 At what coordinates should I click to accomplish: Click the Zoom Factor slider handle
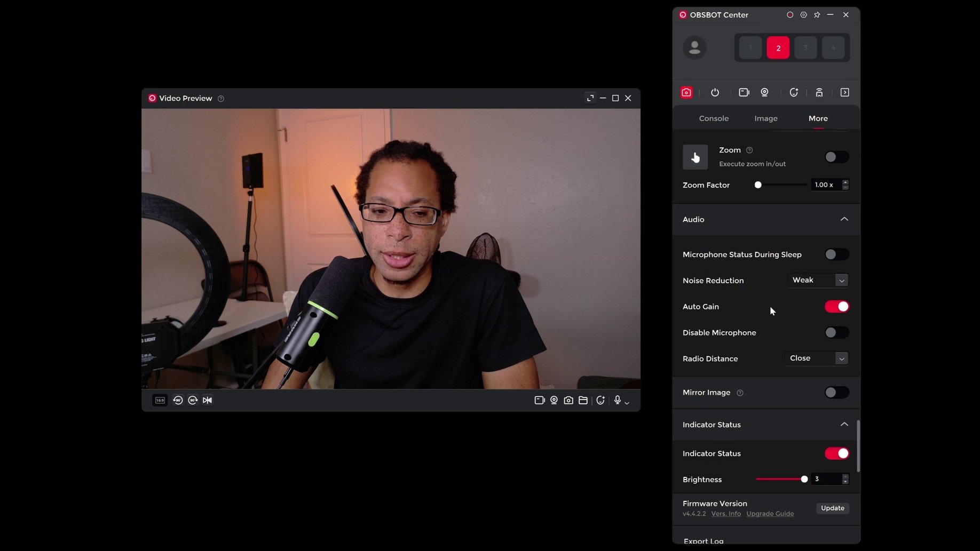pos(757,185)
